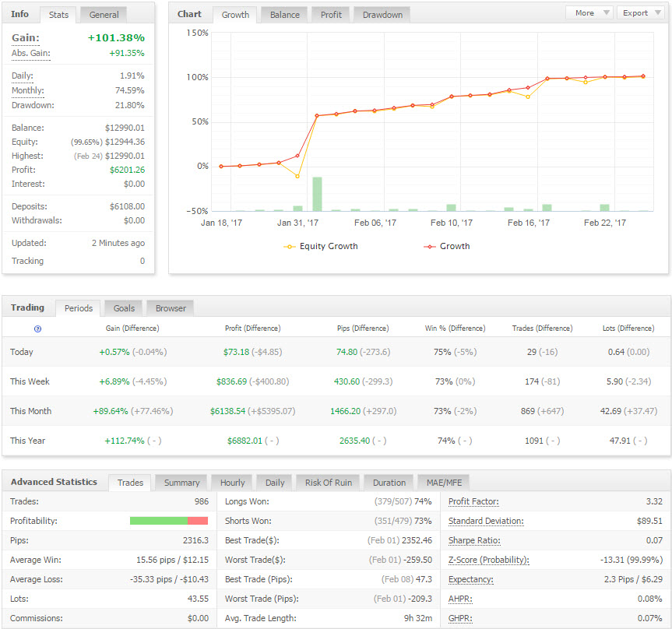This screenshot has height=629, width=672.
Task: Click the Profit Factor label
Action: [473, 501]
